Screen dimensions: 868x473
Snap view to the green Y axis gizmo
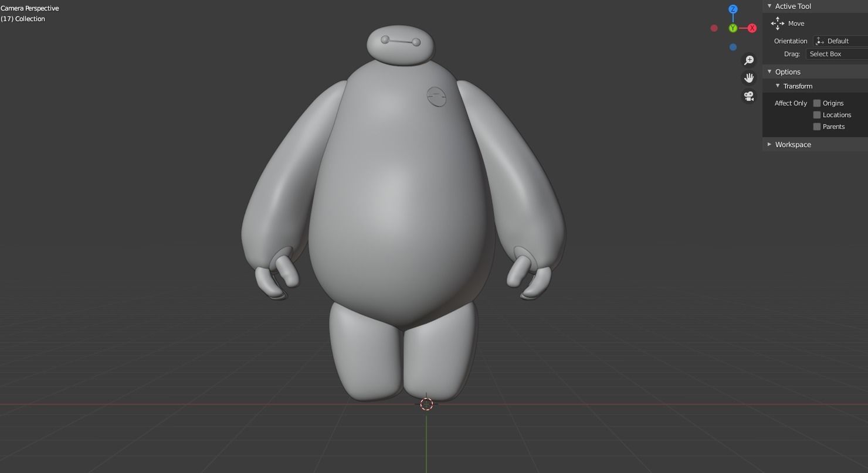[x=733, y=28]
